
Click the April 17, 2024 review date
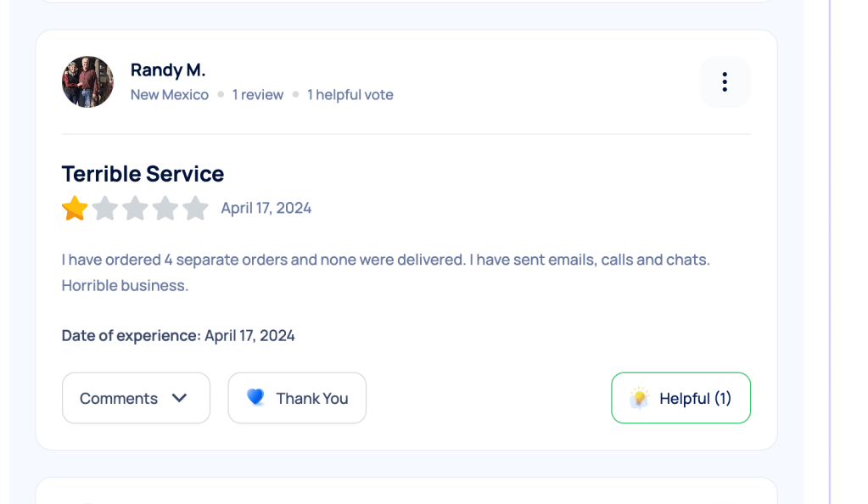pyautogui.click(x=266, y=208)
